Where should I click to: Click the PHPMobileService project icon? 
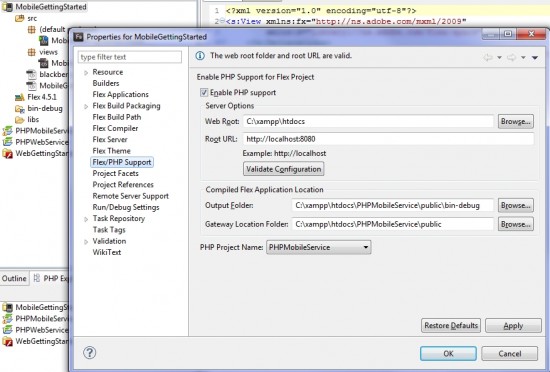[x=7, y=131]
